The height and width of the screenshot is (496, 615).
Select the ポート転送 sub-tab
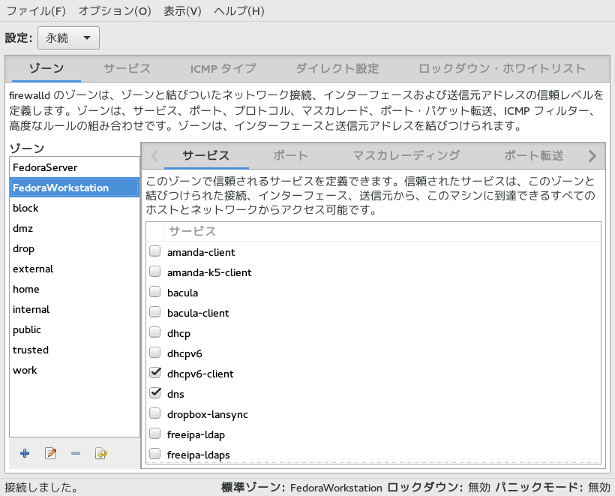coord(534,156)
